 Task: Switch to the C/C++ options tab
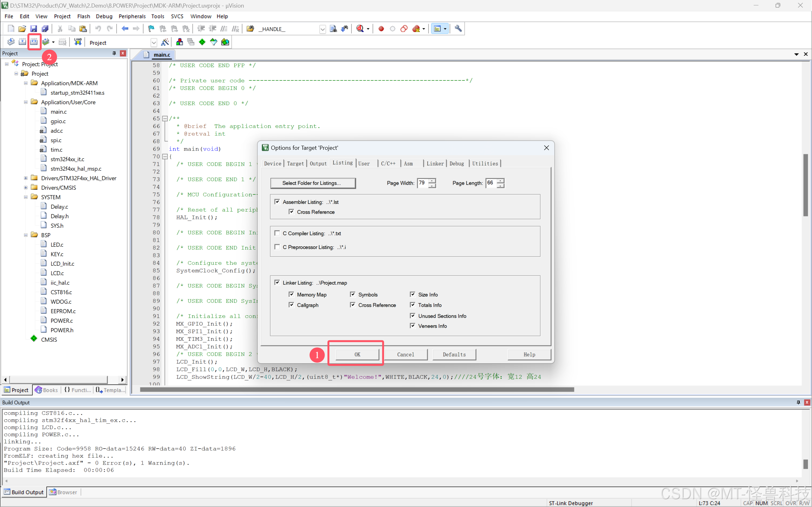pos(388,163)
